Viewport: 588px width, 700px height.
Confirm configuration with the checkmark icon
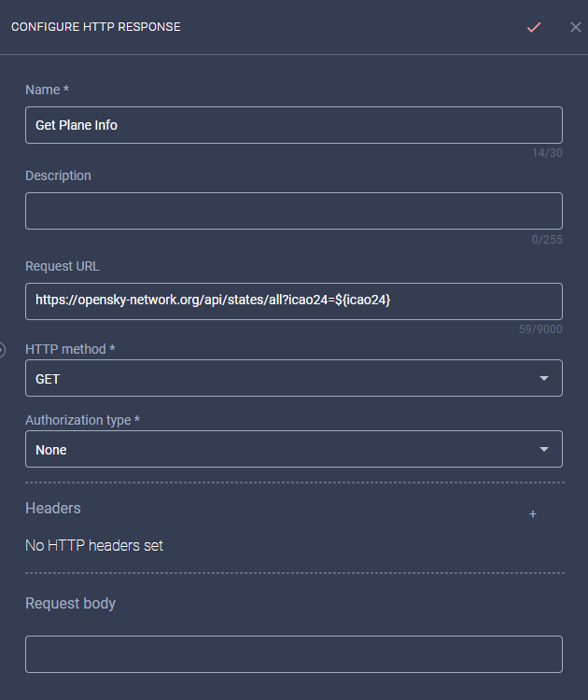pyautogui.click(x=534, y=27)
